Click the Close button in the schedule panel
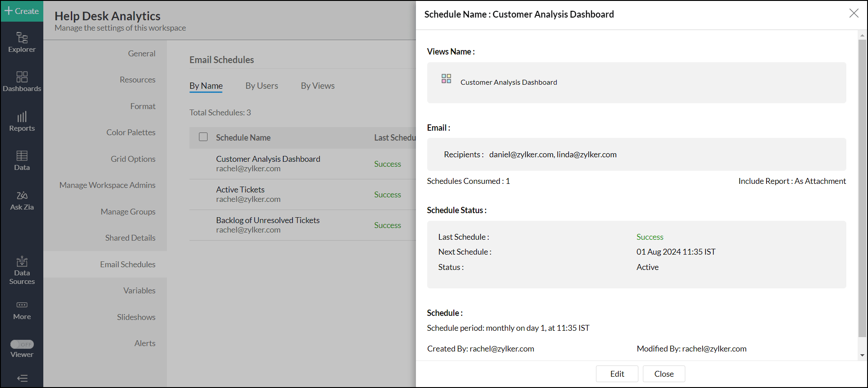This screenshot has height=388, width=868. [x=664, y=374]
